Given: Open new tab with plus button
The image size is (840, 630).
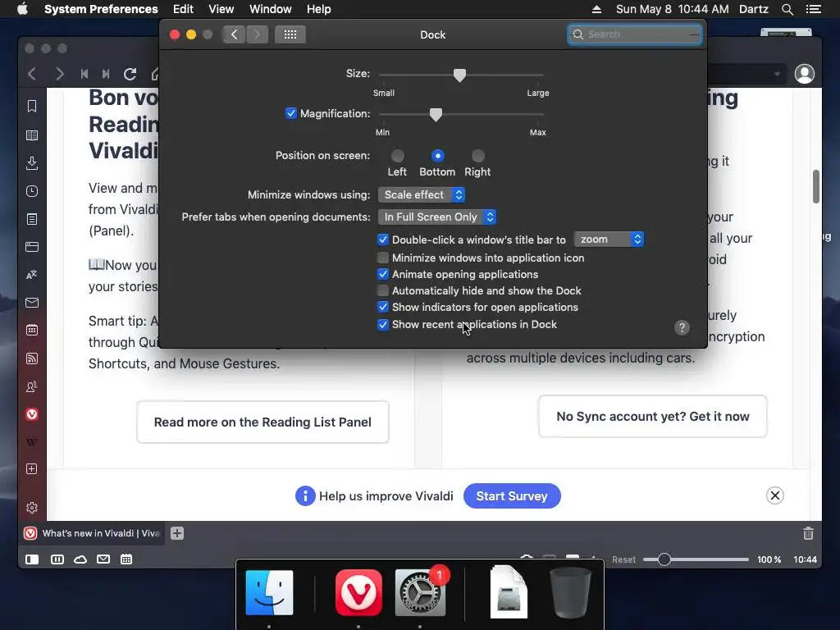Looking at the screenshot, I should coord(177,533).
